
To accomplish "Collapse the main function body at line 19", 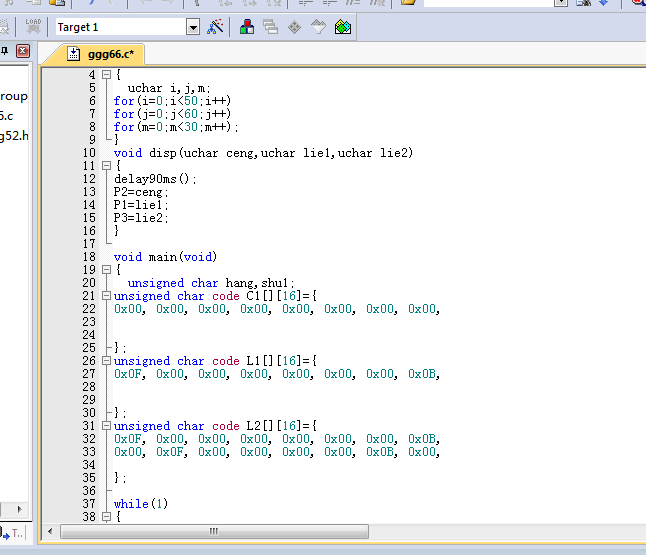I will 106,269.
